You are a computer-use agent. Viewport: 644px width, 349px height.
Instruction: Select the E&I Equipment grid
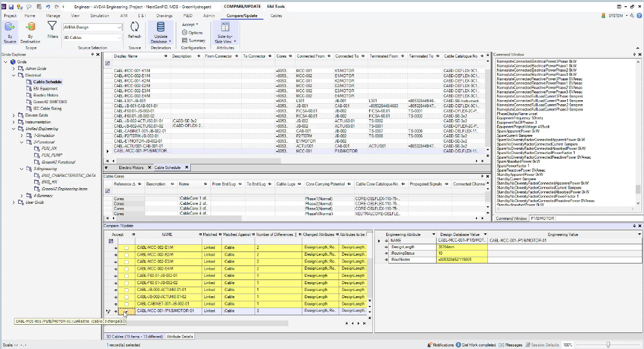click(x=46, y=89)
